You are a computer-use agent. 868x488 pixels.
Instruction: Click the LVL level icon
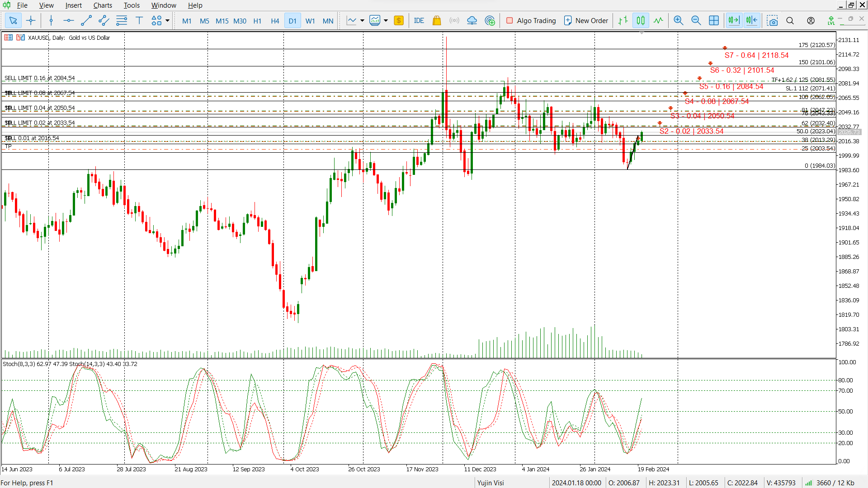pyautogui.click(x=831, y=21)
